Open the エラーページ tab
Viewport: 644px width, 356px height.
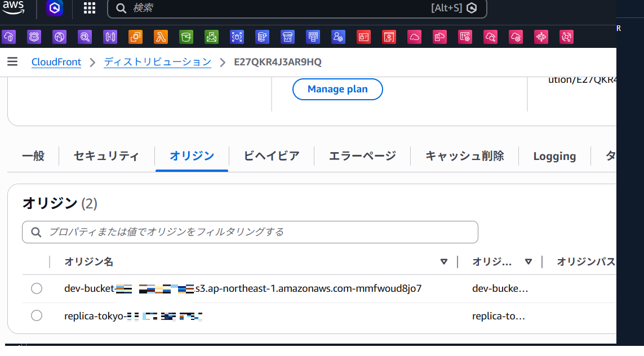pos(362,156)
